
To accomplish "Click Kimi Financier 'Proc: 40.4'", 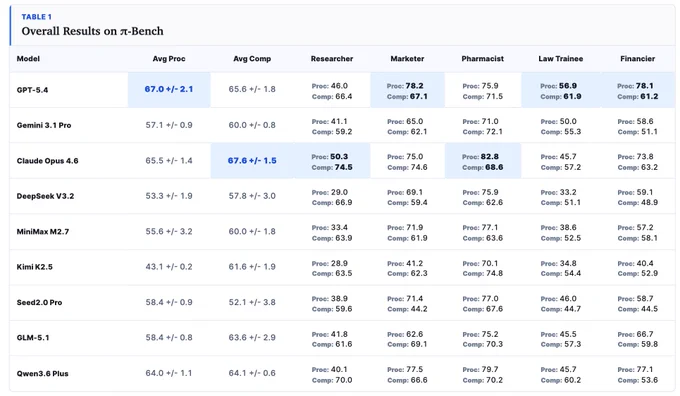I will (635, 263).
